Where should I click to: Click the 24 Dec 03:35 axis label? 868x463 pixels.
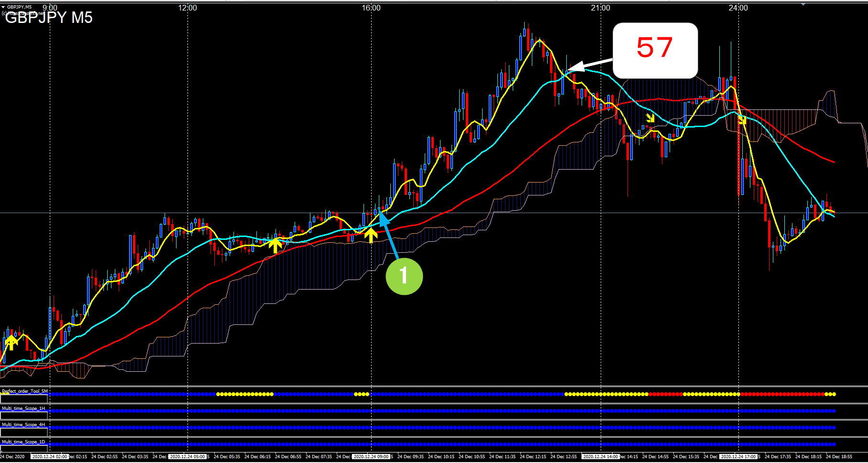tap(135, 457)
